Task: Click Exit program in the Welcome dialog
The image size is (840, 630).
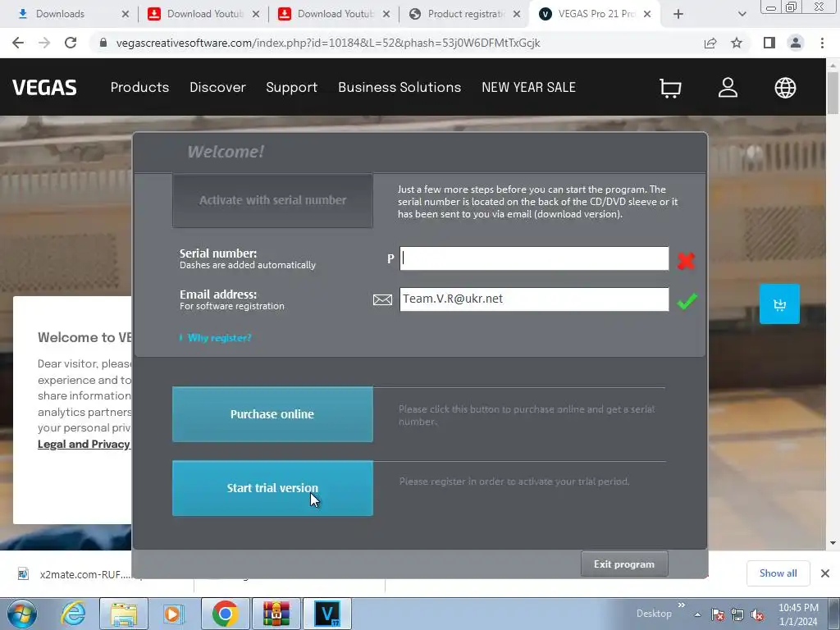Action: tap(624, 564)
